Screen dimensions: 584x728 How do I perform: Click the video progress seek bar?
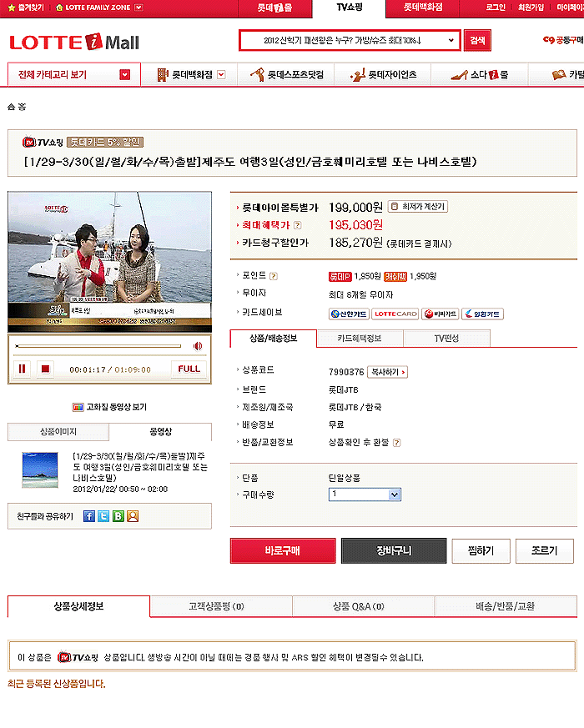[98, 346]
